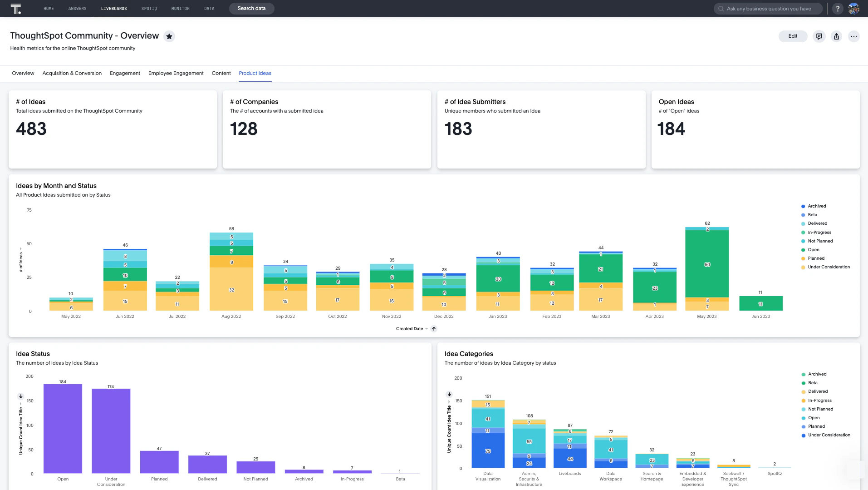Toggle the Open legend in Ideas by Month

tap(810, 250)
